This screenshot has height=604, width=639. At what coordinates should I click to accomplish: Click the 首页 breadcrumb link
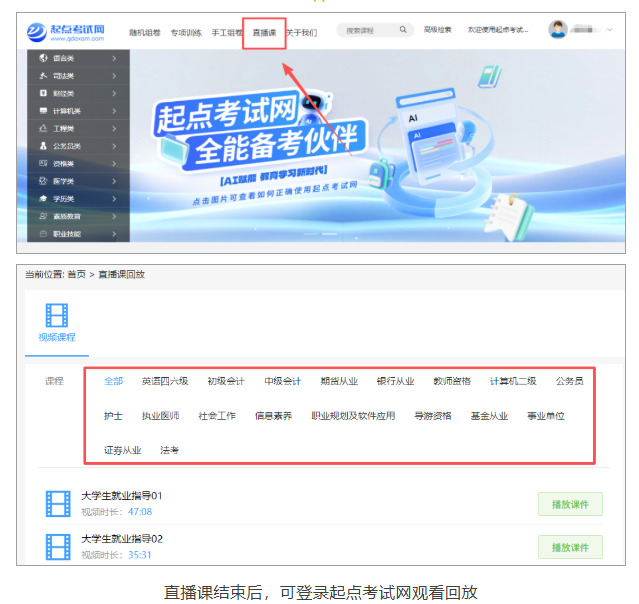point(76,274)
